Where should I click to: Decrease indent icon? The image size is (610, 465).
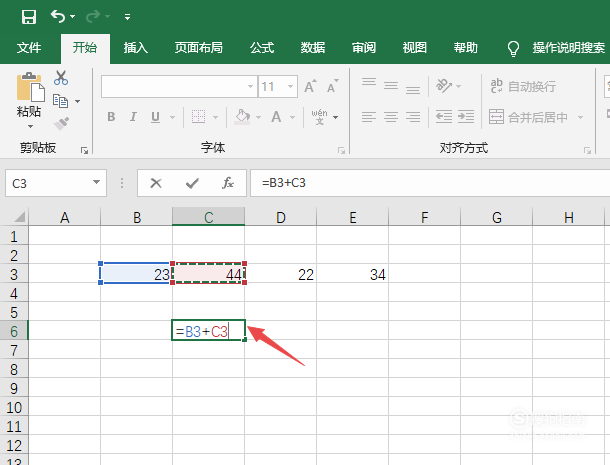pos(443,117)
